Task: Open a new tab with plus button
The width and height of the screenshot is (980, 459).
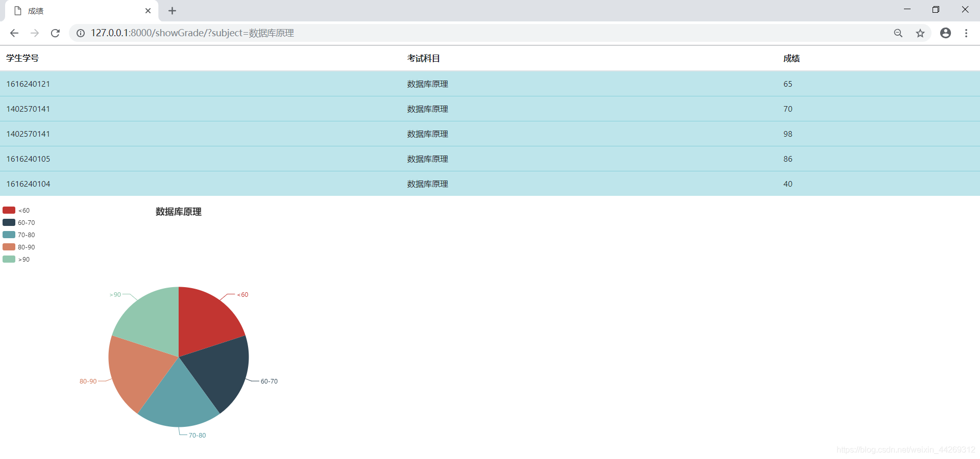Action: [172, 11]
